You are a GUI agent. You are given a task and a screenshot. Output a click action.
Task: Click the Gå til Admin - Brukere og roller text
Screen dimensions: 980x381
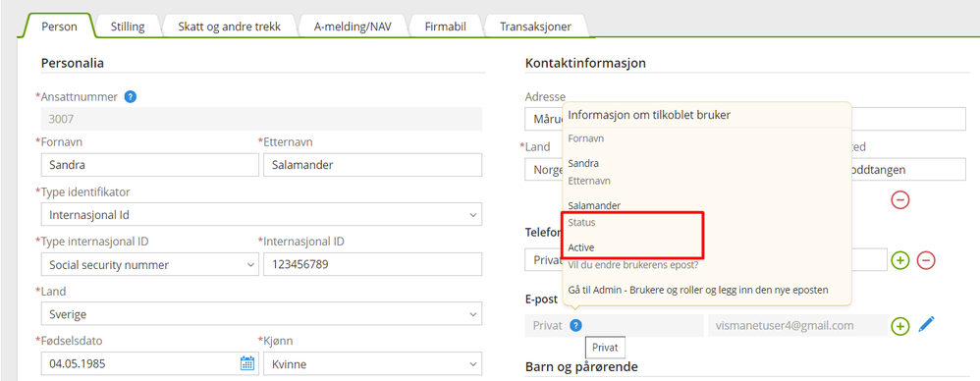coord(698,290)
